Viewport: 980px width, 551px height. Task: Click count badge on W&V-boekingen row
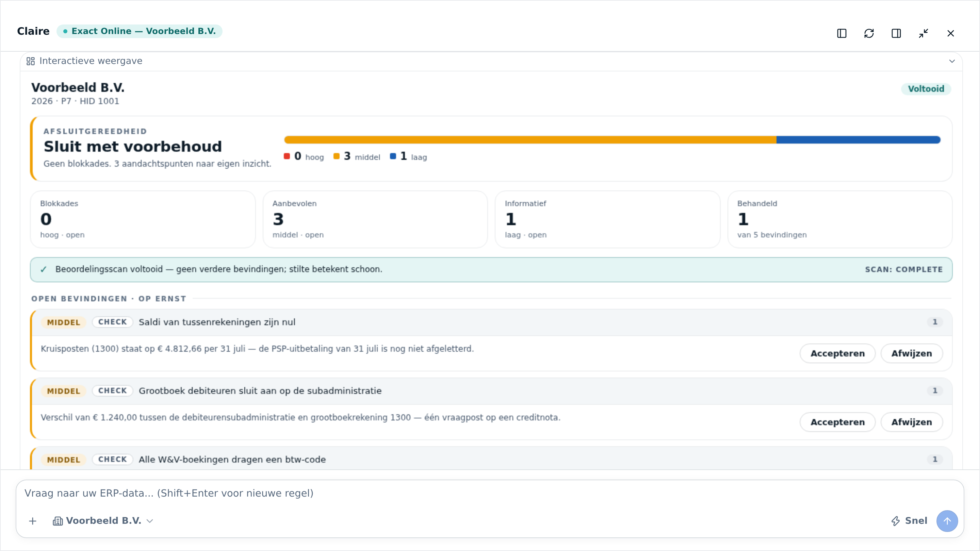pyautogui.click(x=935, y=460)
